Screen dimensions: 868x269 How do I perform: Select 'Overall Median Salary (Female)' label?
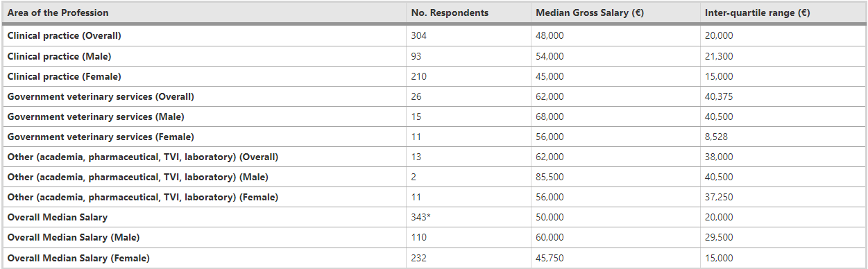point(78,258)
